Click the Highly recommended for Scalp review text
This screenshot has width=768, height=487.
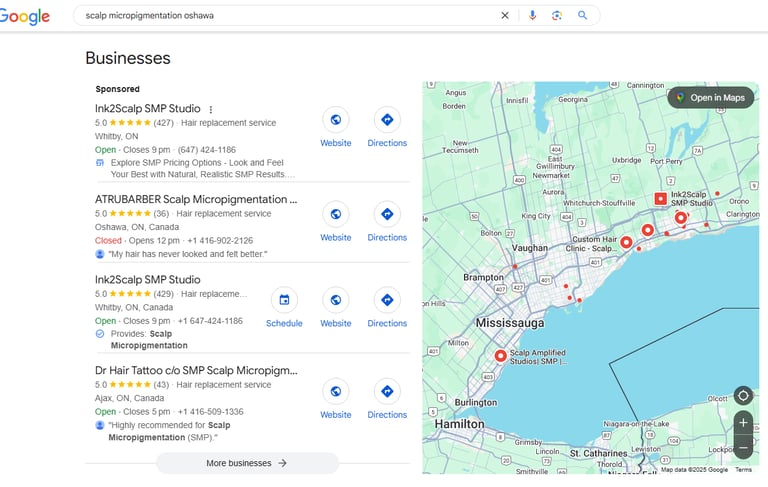click(169, 431)
